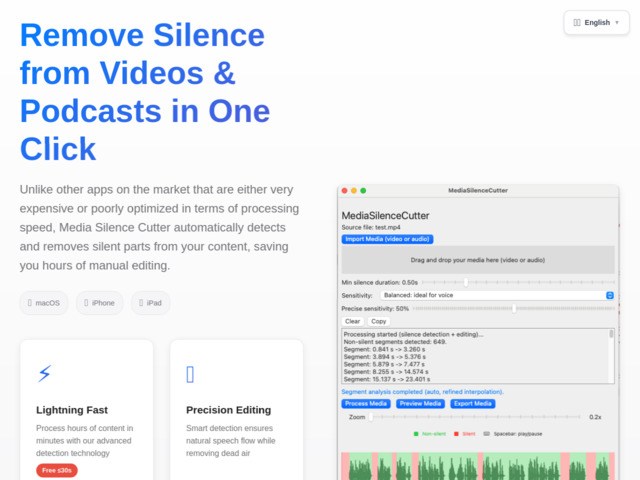Click the Remove Silence main headline

point(145,92)
